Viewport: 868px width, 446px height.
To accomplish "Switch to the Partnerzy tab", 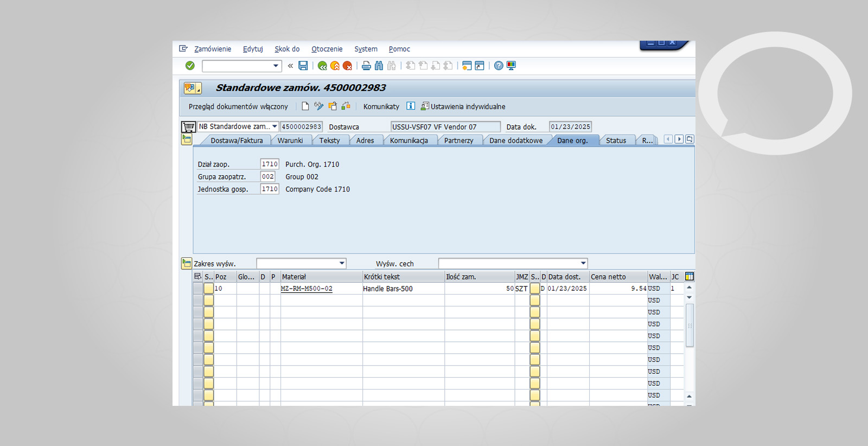I will coord(459,141).
